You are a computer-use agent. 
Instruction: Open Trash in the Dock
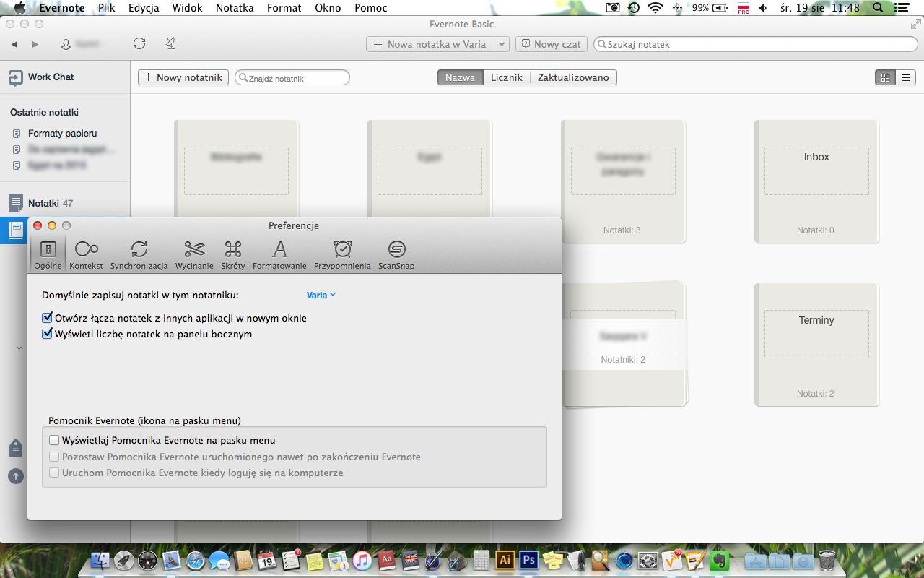tap(827, 560)
